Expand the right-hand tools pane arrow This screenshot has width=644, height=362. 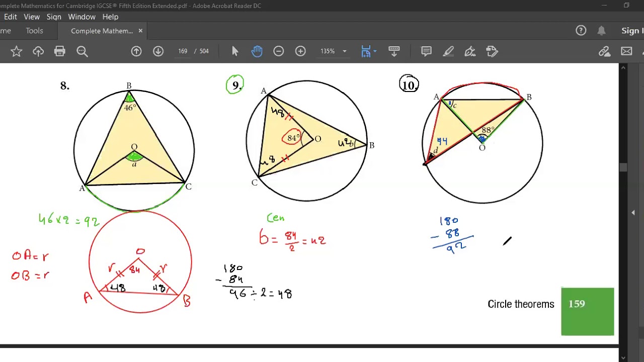[x=633, y=213]
